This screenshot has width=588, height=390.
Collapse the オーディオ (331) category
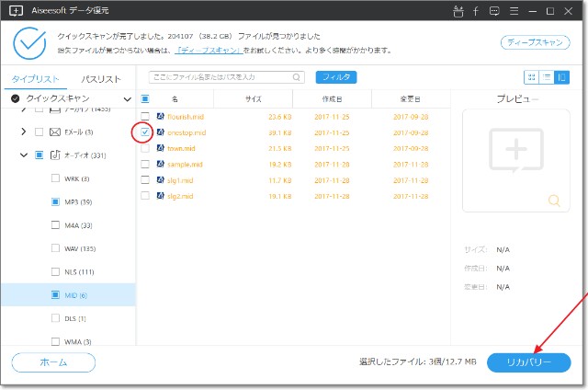coord(23,155)
